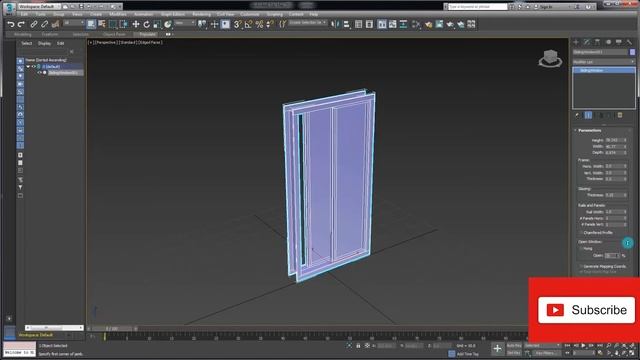
Task: Click the Pin Stack icon
Action: tap(577, 116)
